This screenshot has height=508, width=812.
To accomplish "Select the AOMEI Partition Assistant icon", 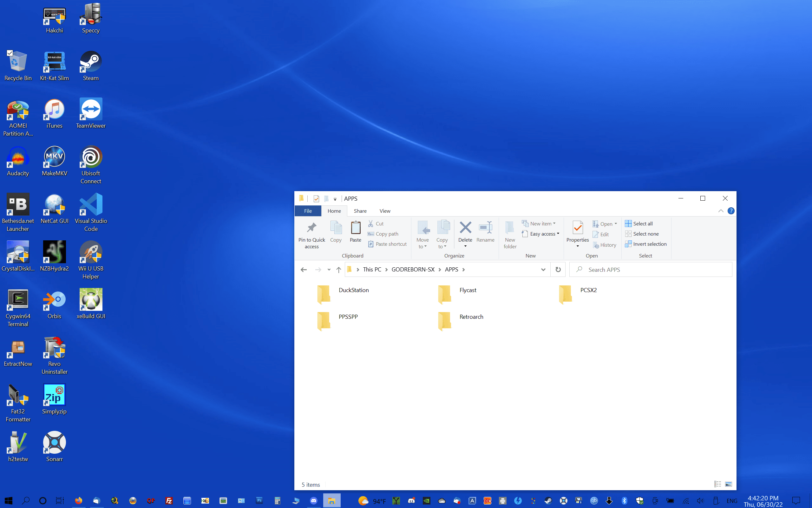I will click(18, 117).
